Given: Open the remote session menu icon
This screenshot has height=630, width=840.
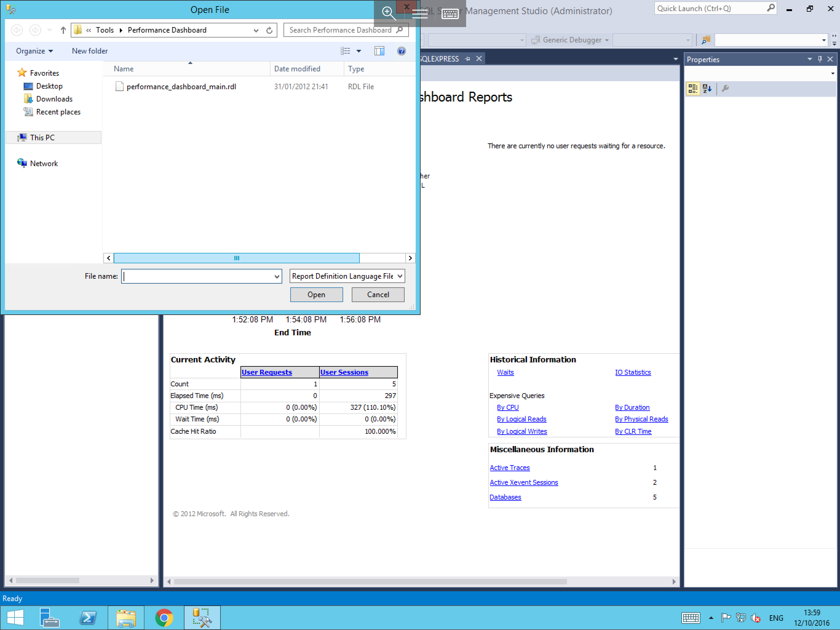Looking at the screenshot, I should (420, 14).
